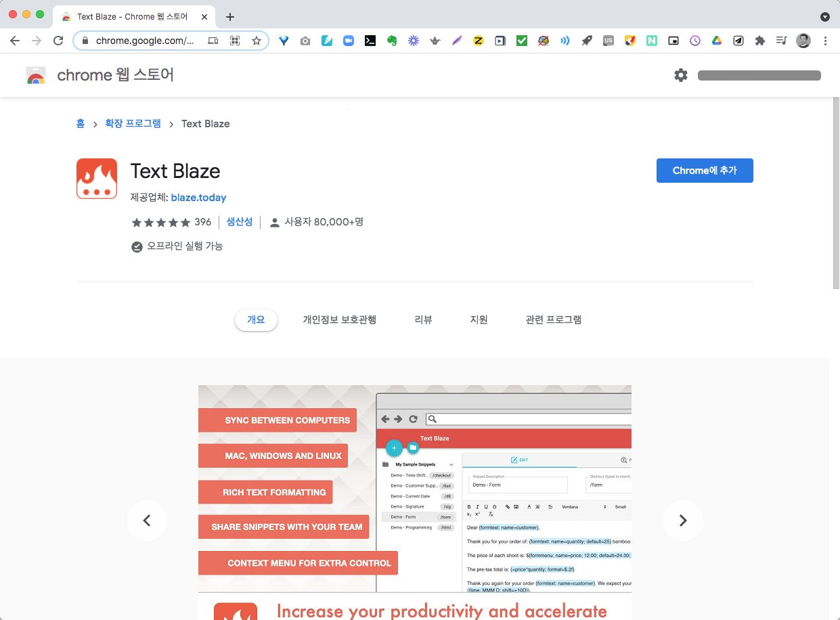Select the 개요 tab
The image size is (840, 620).
[256, 319]
